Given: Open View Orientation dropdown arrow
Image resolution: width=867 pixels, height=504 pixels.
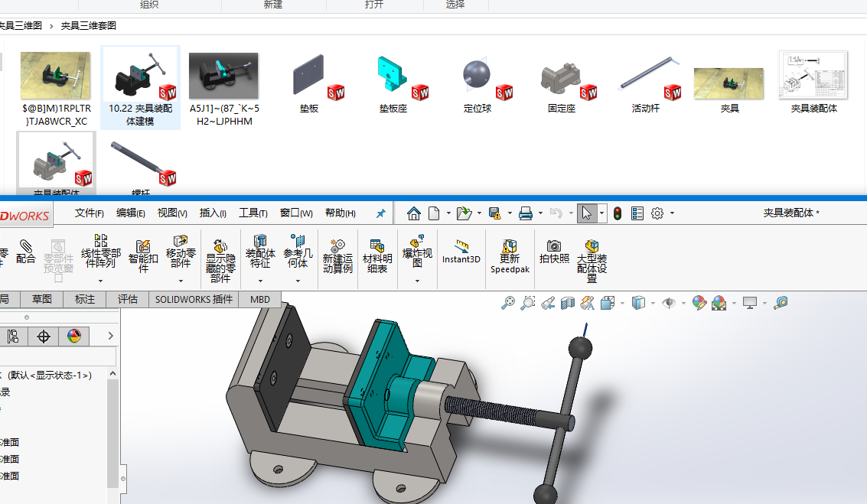Looking at the screenshot, I should (622, 303).
